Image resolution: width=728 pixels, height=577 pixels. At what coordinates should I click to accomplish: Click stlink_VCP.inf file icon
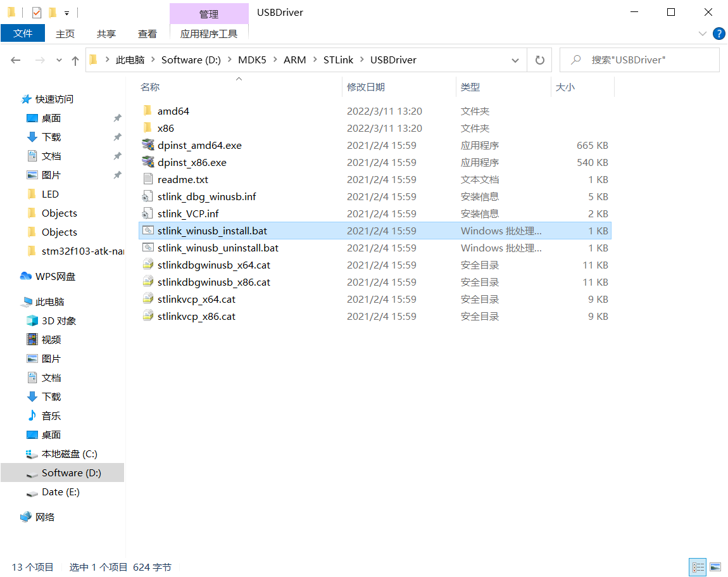pos(147,213)
